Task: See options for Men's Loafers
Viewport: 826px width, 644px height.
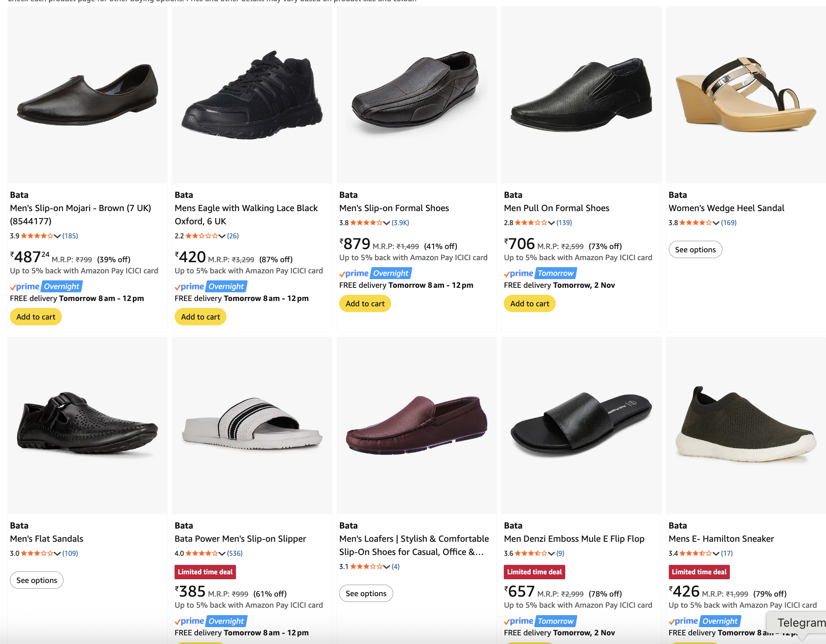Action: click(x=366, y=593)
